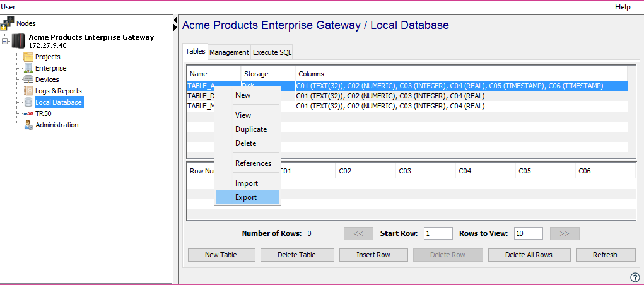Click the Logs & Reports icon

[28, 91]
